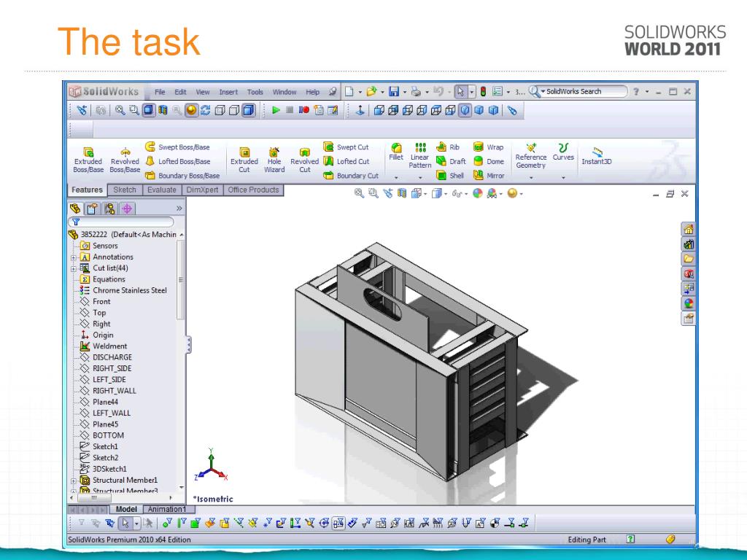
Task: Choose Swept Boss/Base feature
Action: [x=177, y=147]
